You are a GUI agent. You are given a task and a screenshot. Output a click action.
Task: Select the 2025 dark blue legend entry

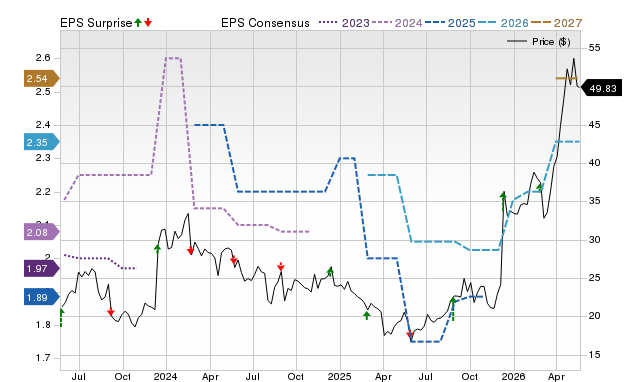[450, 23]
